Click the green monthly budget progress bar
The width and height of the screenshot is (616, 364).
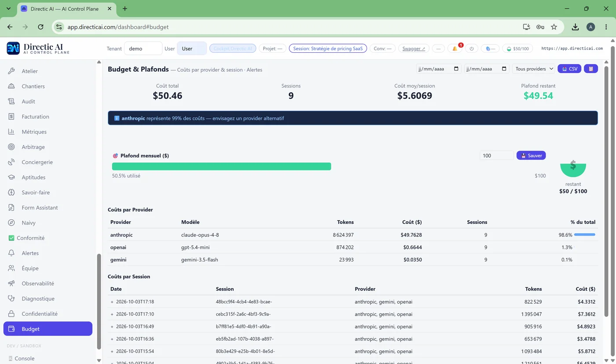221,166
